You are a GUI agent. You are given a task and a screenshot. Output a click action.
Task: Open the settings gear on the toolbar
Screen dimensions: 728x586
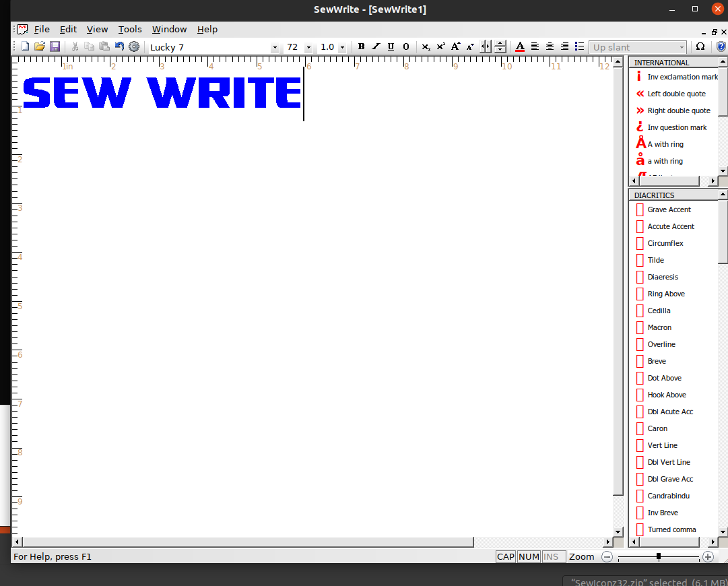134,46
